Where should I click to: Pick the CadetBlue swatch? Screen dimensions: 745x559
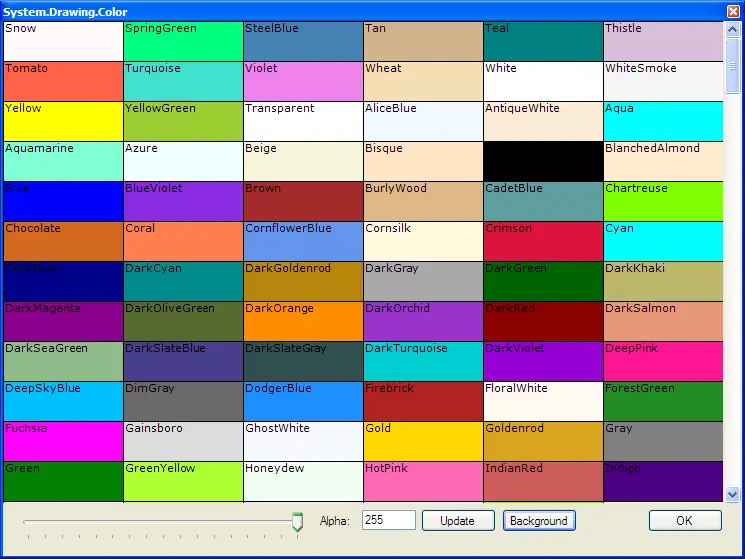[543, 201]
